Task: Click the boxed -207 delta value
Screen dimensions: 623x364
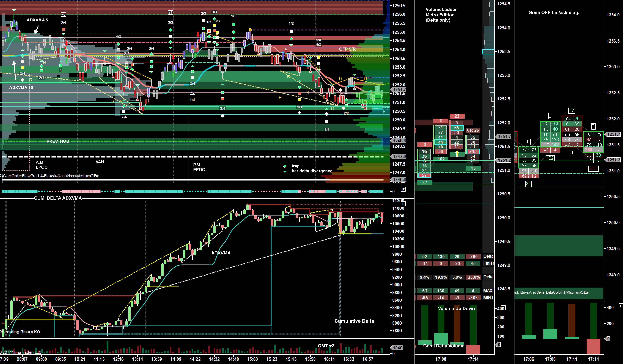Action: pos(593,168)
